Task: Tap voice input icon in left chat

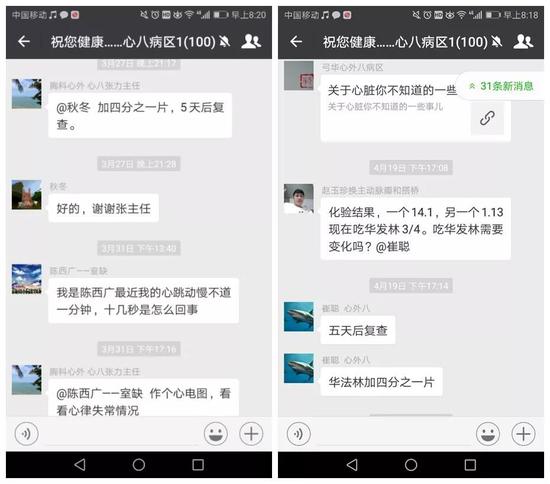Action: [x=26, y=434]
